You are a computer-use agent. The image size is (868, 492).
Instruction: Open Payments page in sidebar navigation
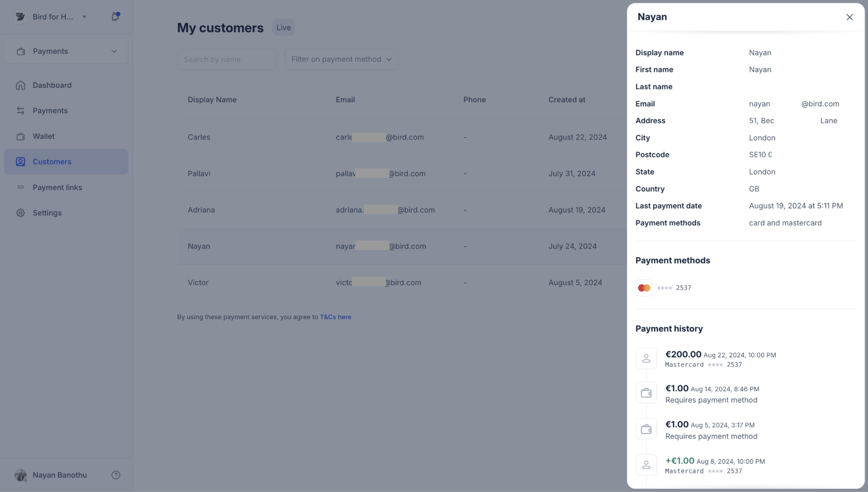click(x=50, y=111)
